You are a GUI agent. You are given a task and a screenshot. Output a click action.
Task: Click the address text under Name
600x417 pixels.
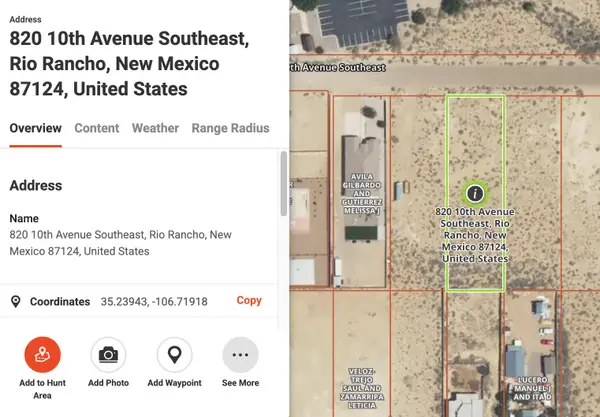121,243
